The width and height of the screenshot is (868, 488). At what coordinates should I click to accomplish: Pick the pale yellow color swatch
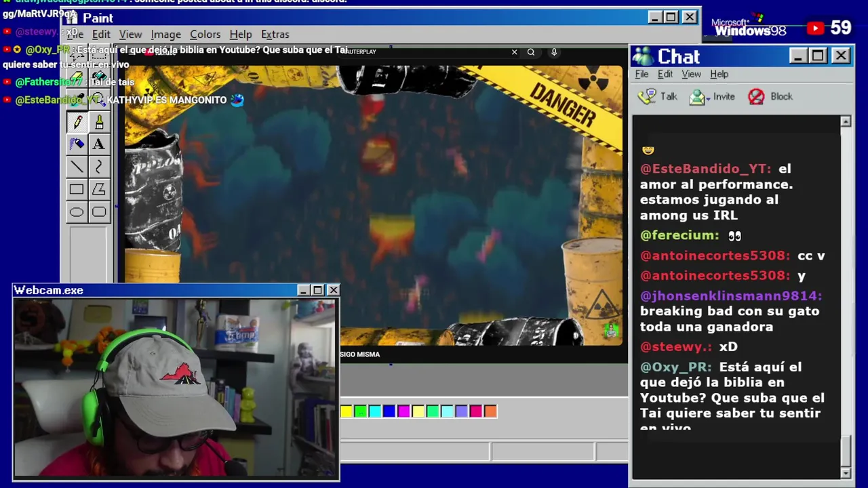pyautogui.click(x=418, y=411)
